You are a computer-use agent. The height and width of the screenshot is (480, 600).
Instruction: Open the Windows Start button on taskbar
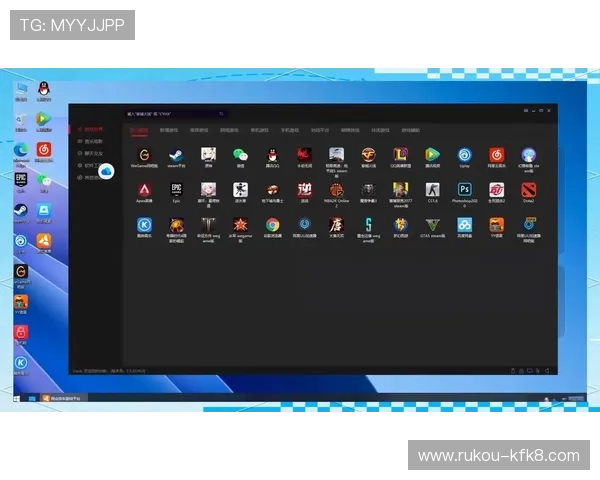17,398
